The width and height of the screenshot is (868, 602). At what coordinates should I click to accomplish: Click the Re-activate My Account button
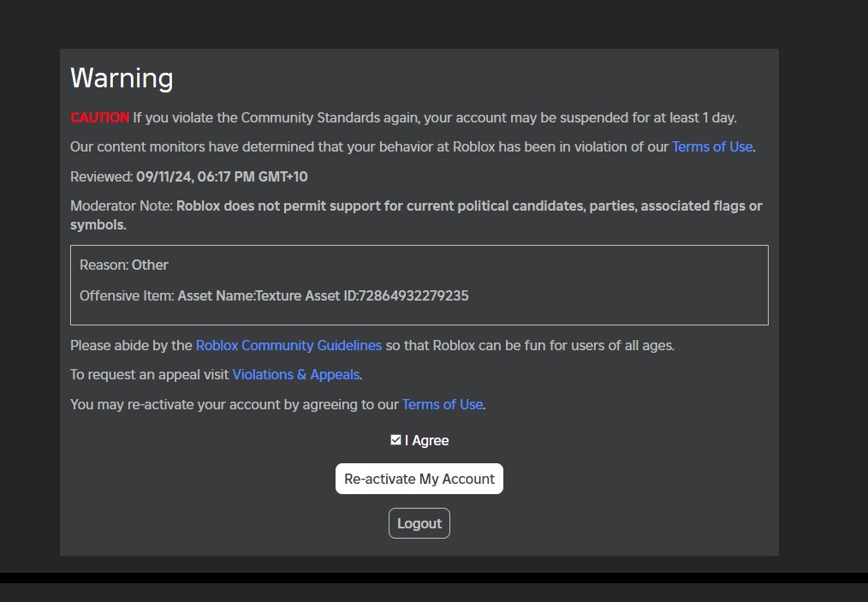click(419, 479)
